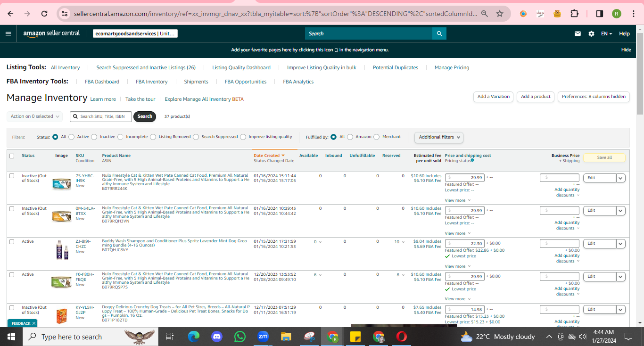The image size is (644, 346).
Task: Expand Add quantity discounts for SKU 0M-54LA-BTXX
Action: (567, 225)
